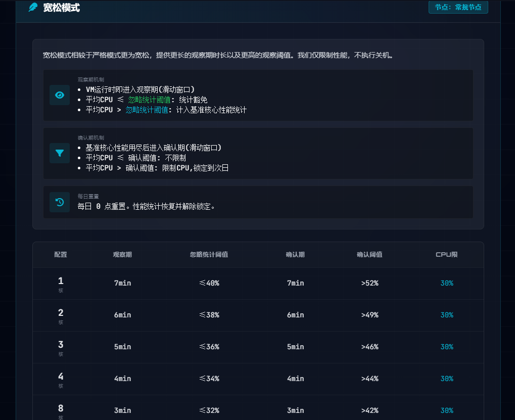Click the 节点: 常规节点 badge
This screenshot has width=515, height=420.
click(x=458, y=7)
